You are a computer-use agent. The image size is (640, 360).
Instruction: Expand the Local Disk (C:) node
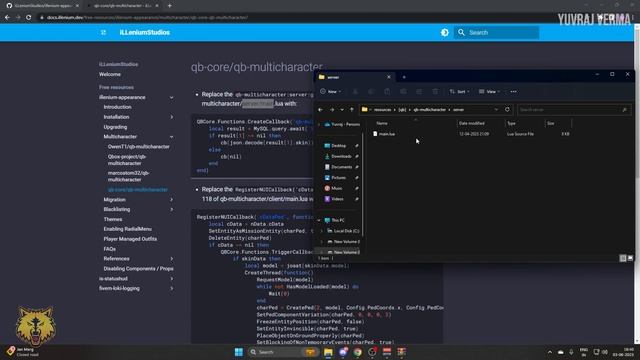(x=321, y=231)
